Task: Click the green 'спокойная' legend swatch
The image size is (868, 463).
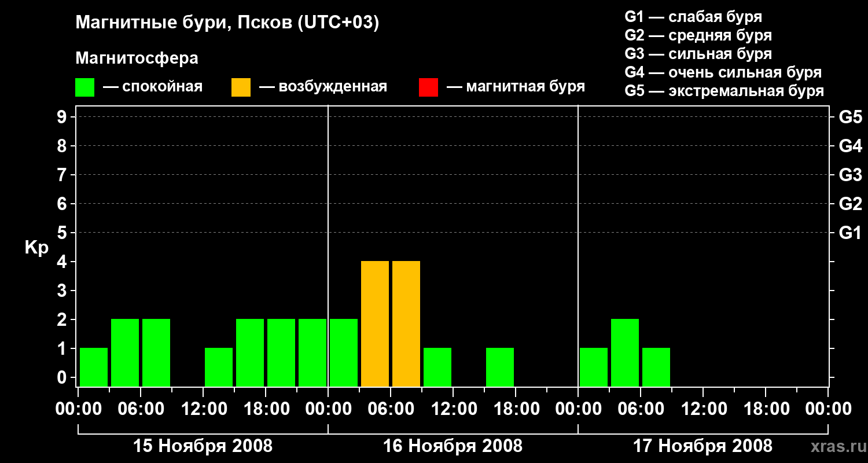Action: [x=84, y=87]
